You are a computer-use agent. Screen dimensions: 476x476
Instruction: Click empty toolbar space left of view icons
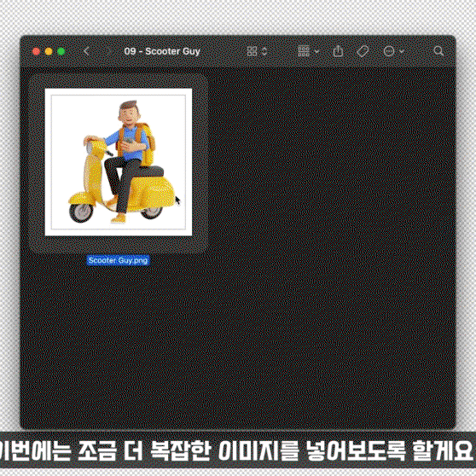click(x=223, y=51)
